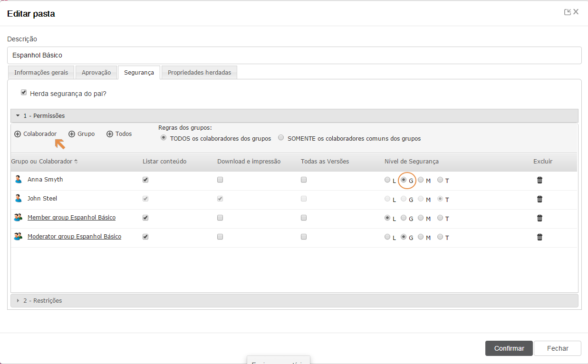Sort by Grupo ou Colaborador column
Image resolution: width=588 pixels, height=364 pixels.
tap(44, 162)
